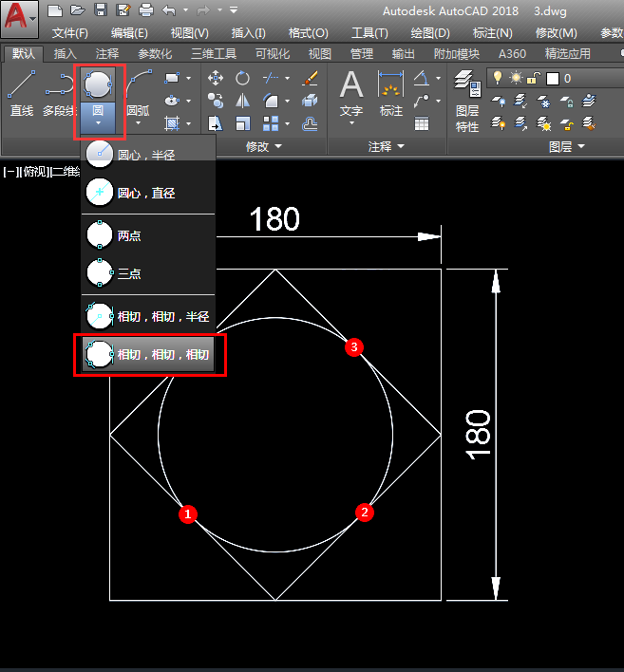
Task: Open Customize Quick Access Toolbar dropdown
Action: pos(234,9)
